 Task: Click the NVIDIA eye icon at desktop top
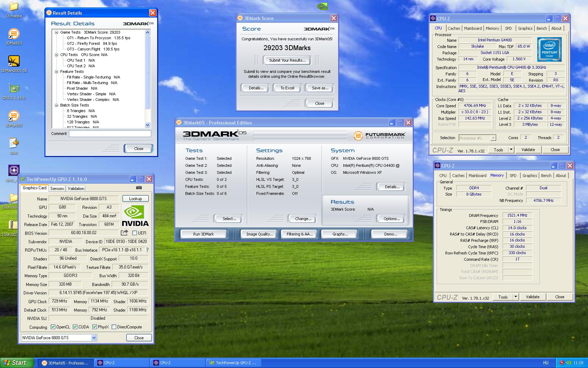click(x=322, y=6)
